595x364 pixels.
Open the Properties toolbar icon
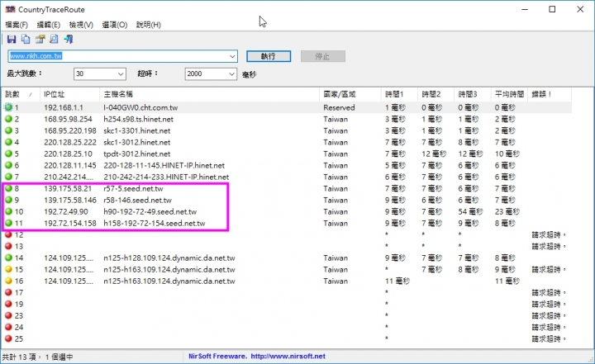click(40, 39)
